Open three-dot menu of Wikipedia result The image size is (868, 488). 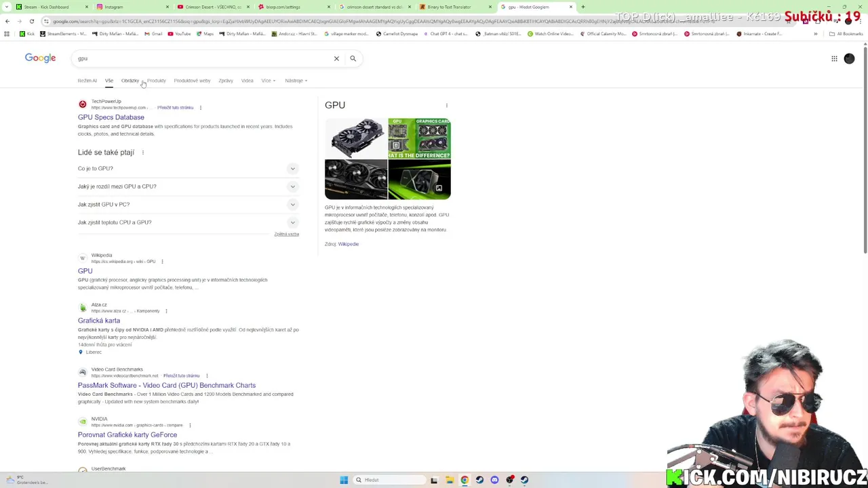pos(162,262)
